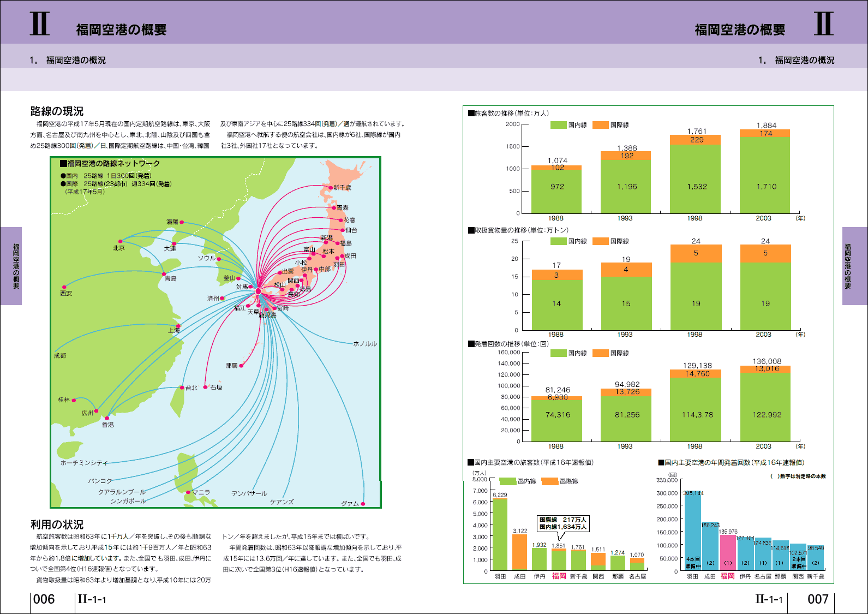Click the callout box 国際線 217万人
This screenshot has height=614, width=868.
562,523
